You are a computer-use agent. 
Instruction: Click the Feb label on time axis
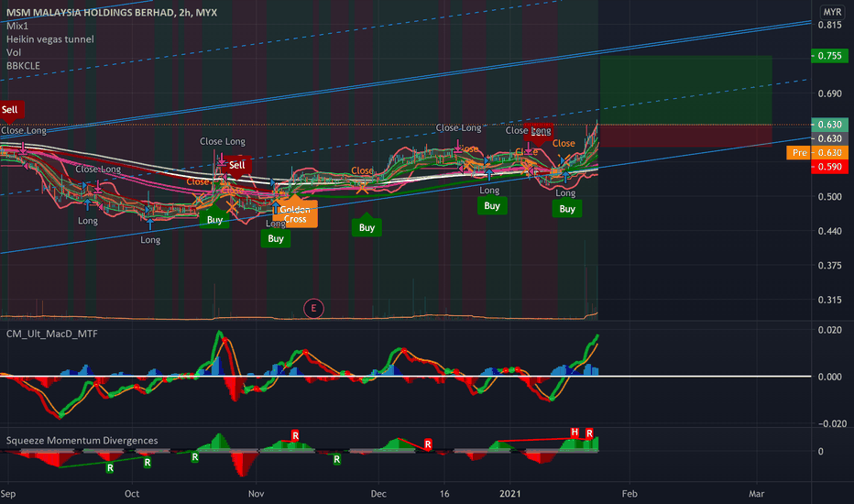coord(630,494)
